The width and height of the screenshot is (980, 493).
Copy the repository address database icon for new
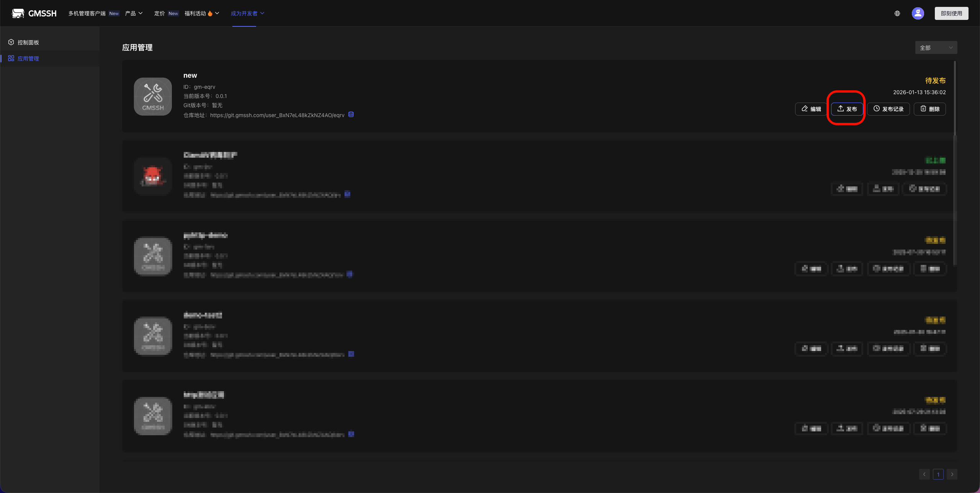(351, 114)
